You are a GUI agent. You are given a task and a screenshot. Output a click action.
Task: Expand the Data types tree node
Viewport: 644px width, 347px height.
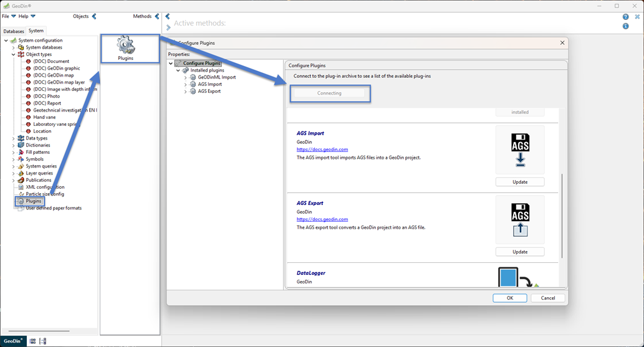[14, 138]
